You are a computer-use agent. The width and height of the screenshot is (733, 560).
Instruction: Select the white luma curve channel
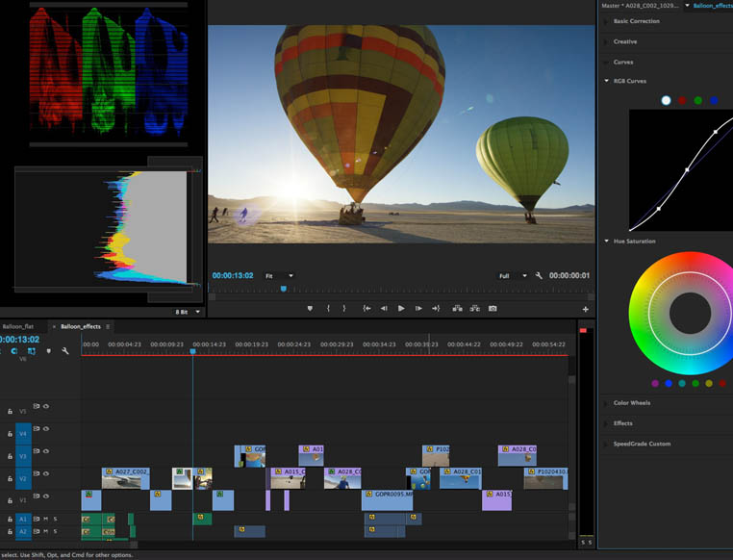[667, 100]
